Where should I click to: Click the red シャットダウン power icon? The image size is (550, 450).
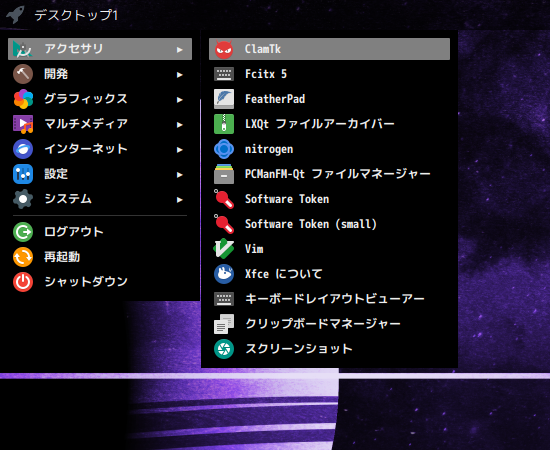(x=23, y=282)
